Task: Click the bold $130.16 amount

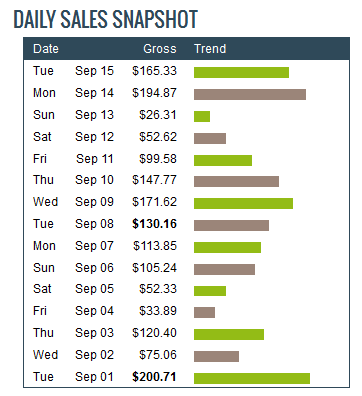Action: [154, 224]
